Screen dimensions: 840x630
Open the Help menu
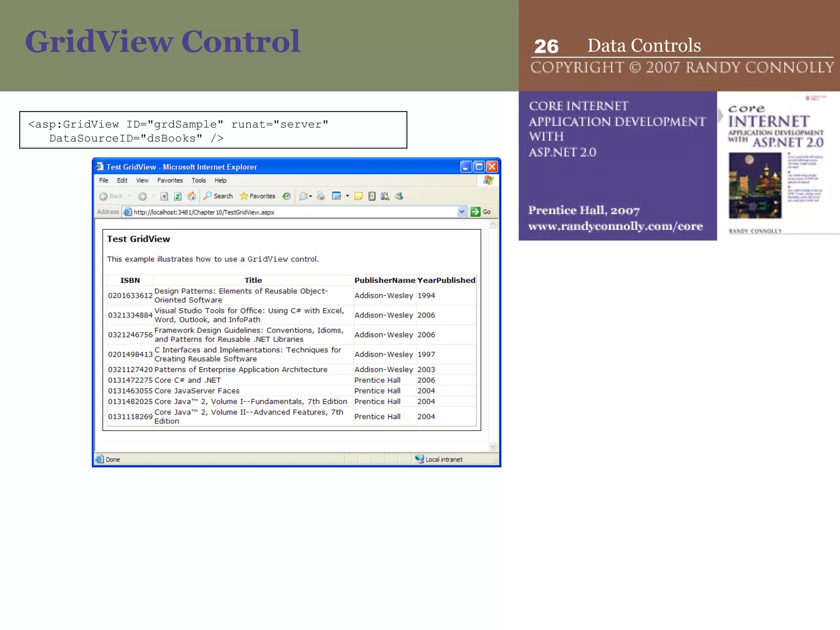click(x=220, y=180)
